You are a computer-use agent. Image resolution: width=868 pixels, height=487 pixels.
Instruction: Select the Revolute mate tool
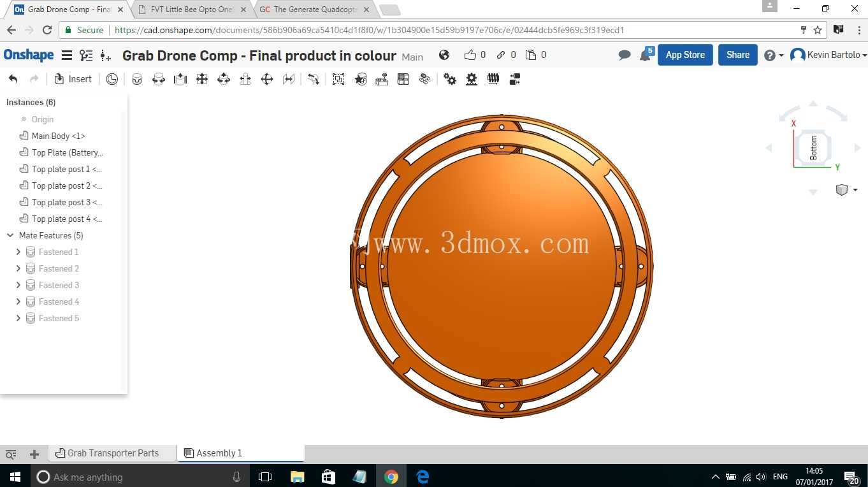(159, 79)
